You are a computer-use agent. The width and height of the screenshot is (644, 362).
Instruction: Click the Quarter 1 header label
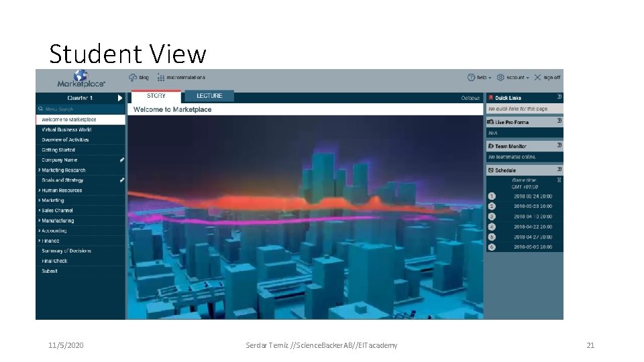point(80,98)
